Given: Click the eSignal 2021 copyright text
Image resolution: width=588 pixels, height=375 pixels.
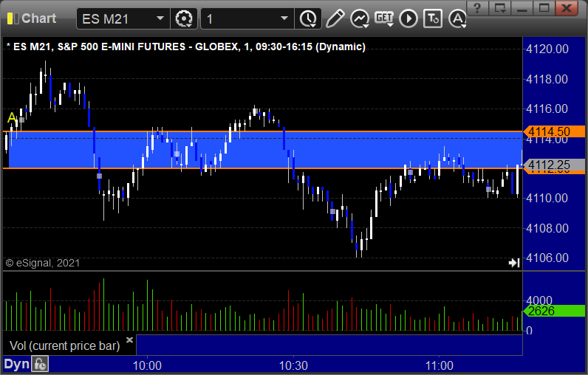Looking at the screenshot, I should coord(42,263).
